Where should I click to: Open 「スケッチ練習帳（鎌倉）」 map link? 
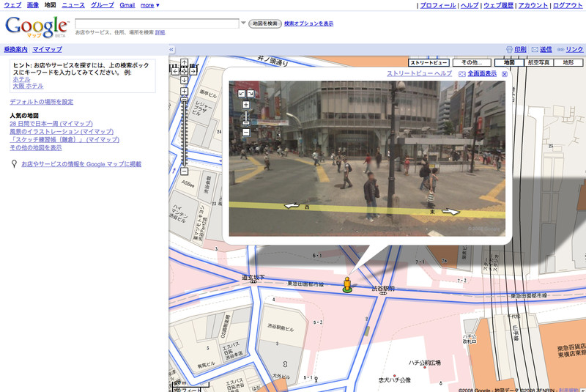click(64, 139)
